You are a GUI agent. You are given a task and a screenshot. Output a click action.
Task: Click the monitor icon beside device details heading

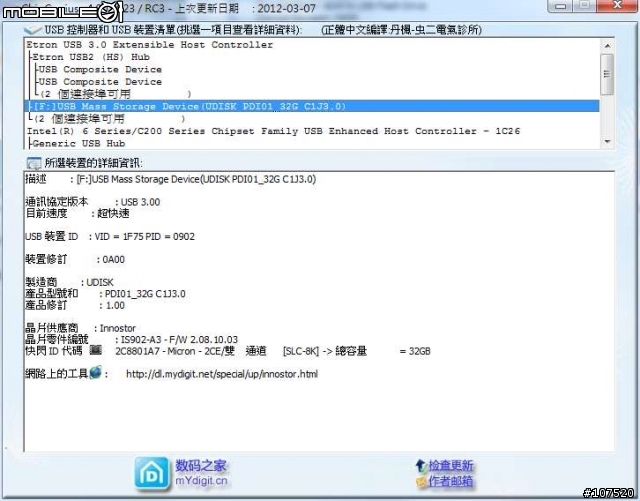coord(33,163)
